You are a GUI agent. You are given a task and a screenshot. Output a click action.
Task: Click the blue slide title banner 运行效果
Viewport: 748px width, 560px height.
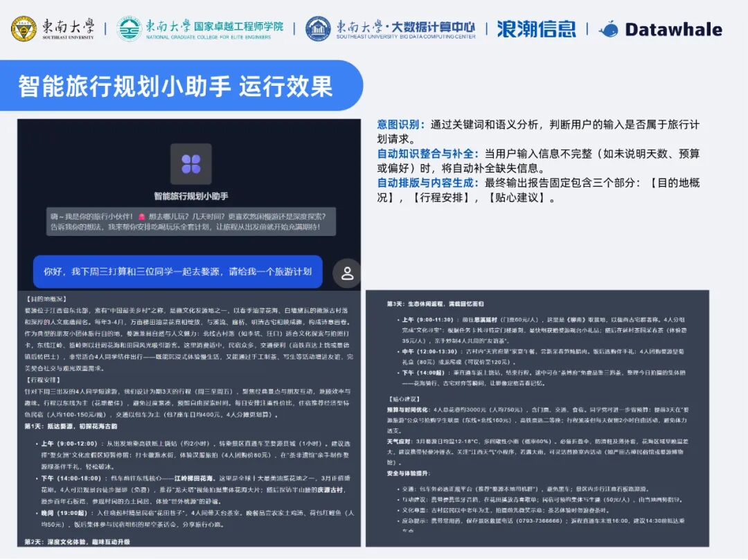click(175, 86)
